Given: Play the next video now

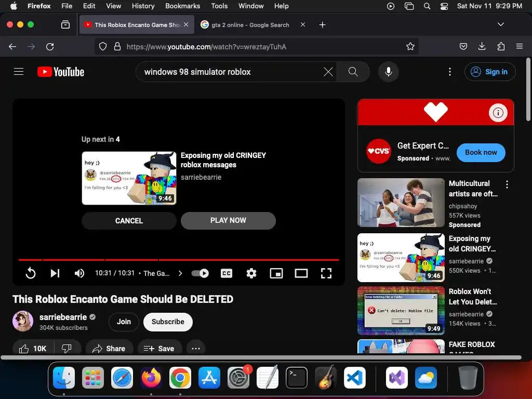Looking at the screenshot, I should pos(228,220).
